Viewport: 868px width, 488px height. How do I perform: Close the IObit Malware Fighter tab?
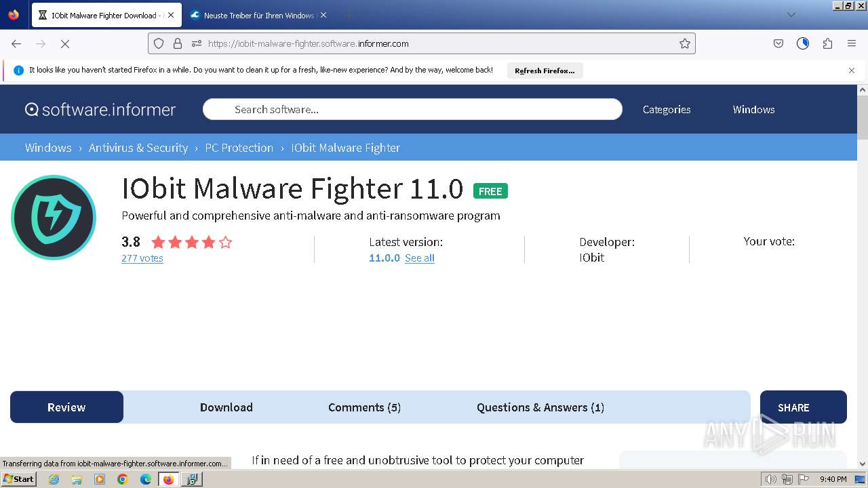170,15
